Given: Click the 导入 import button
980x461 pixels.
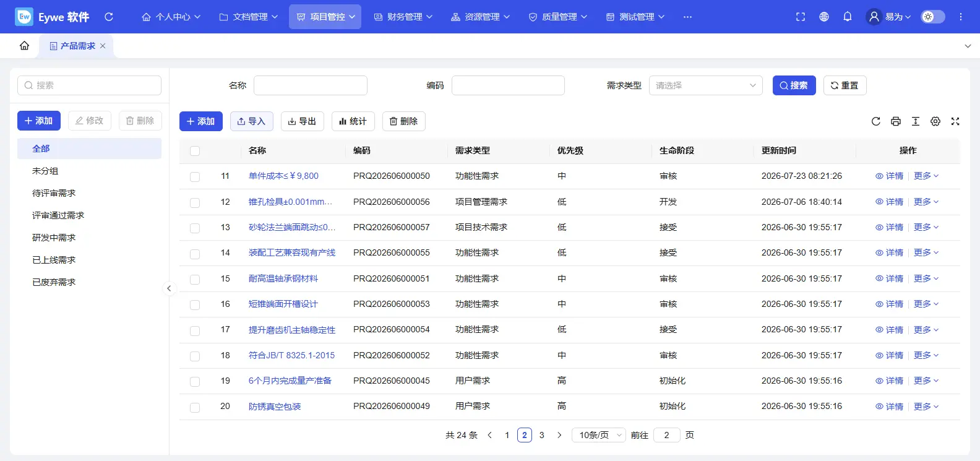Looking at the screenshot, I should (252, 121).
